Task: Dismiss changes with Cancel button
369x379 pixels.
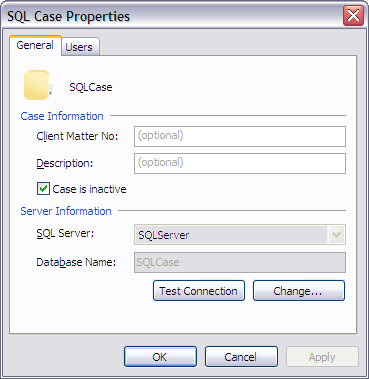Action: tap(241, 357)
